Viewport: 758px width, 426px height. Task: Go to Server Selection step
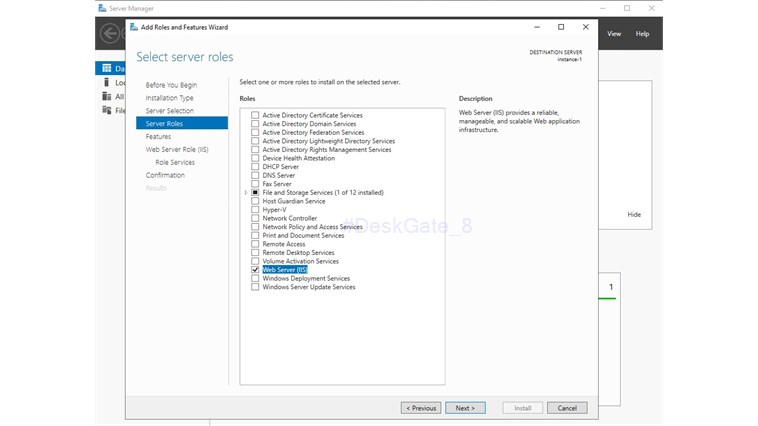170,111
